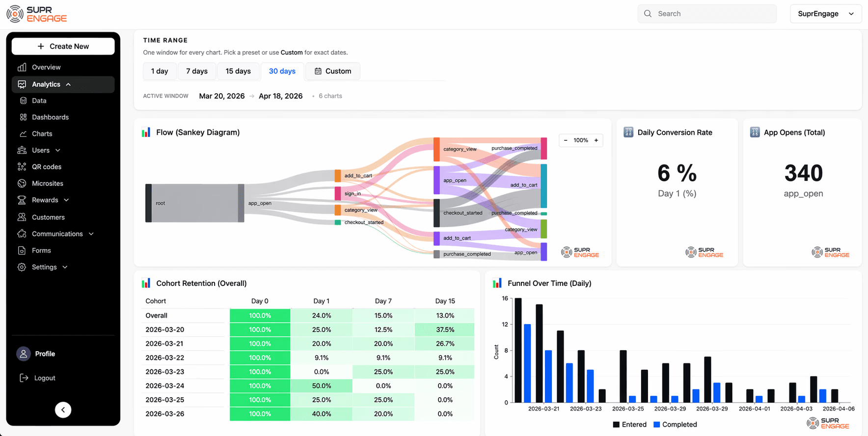The height and width of the screenshot is (436, 868).
Task: Select the 15 days preset
Action: [x=238, y=71]
